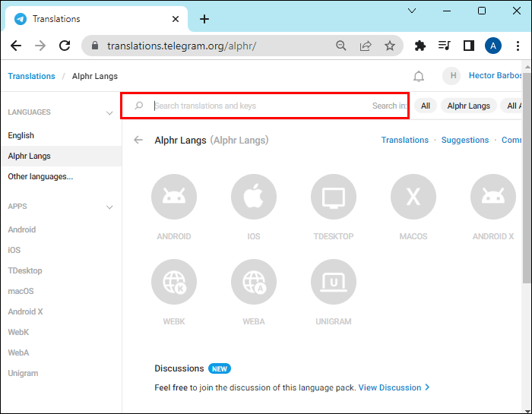Viewport: 532px width, 414px height.
Task: Select the All search filter pill
Action: click(x=426, y=106)
